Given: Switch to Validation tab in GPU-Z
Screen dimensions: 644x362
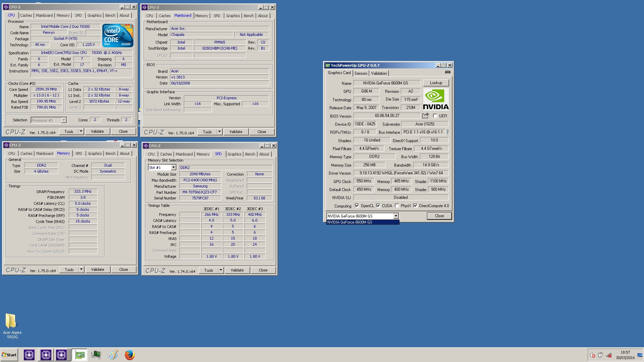Looking at the screenshot, I should [x=379, y=73].
